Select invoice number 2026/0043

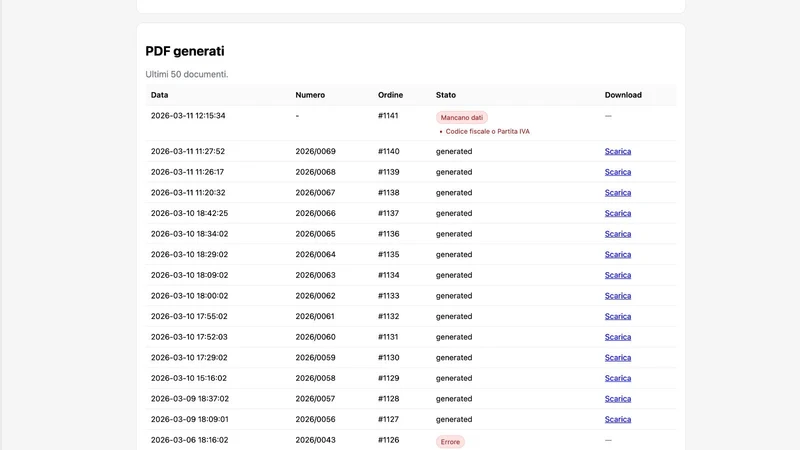tap(315, 440)
